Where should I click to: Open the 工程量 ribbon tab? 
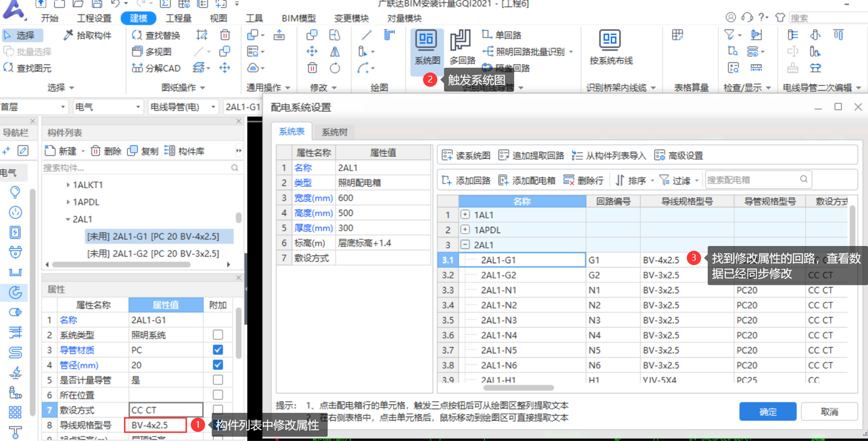pos(179,18)
